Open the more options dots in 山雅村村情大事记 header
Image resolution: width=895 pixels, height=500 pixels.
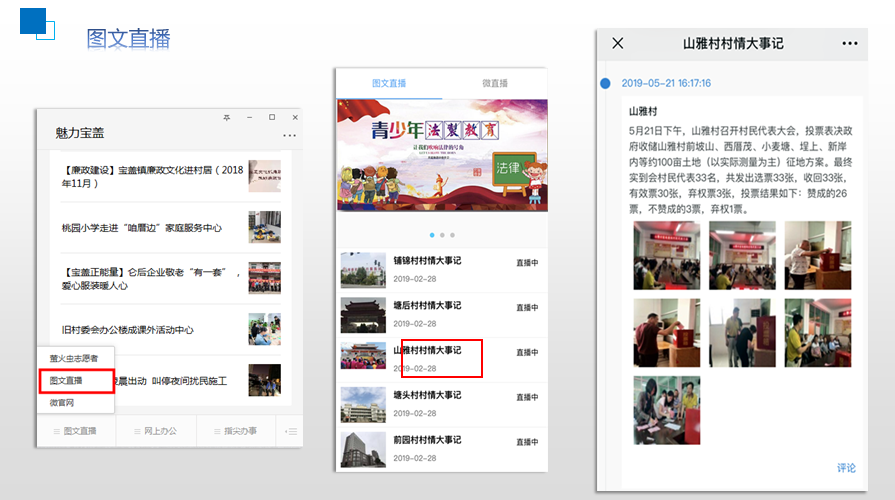(850, 44)
